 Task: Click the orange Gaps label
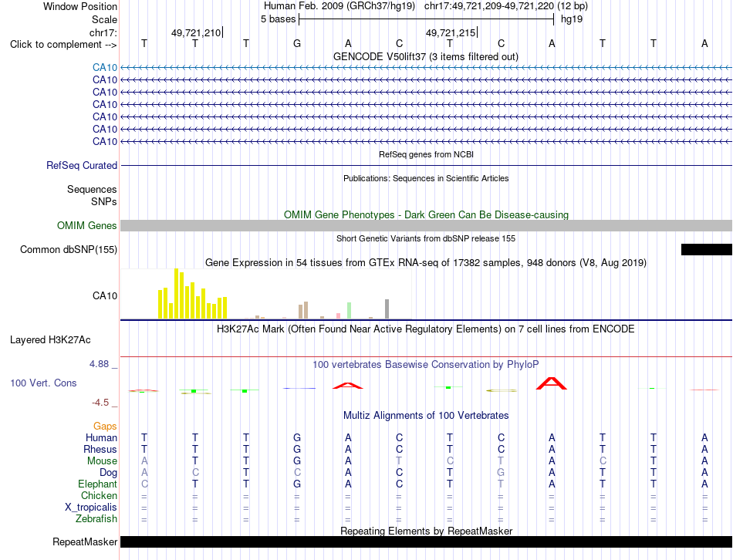105,427
